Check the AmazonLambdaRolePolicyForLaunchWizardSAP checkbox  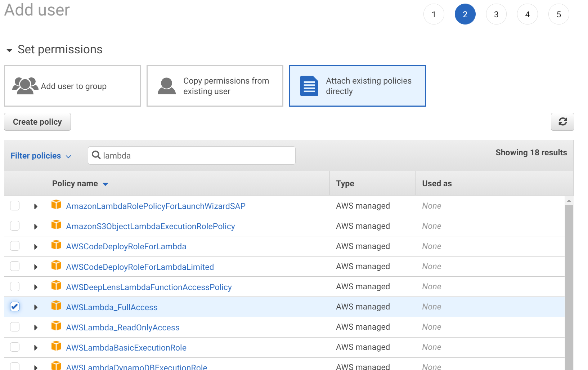coord(15,206)
